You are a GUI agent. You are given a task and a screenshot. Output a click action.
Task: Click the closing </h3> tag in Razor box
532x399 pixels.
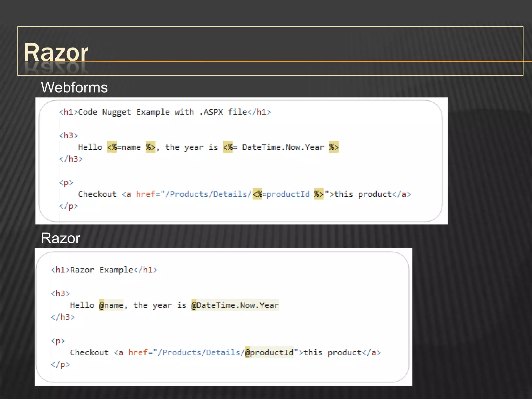click(x=63, y=317)
